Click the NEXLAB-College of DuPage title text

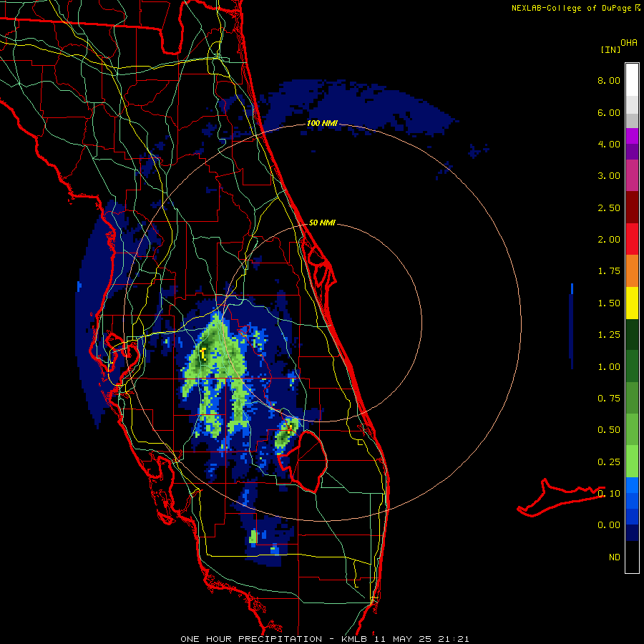[x=571, y=8]
